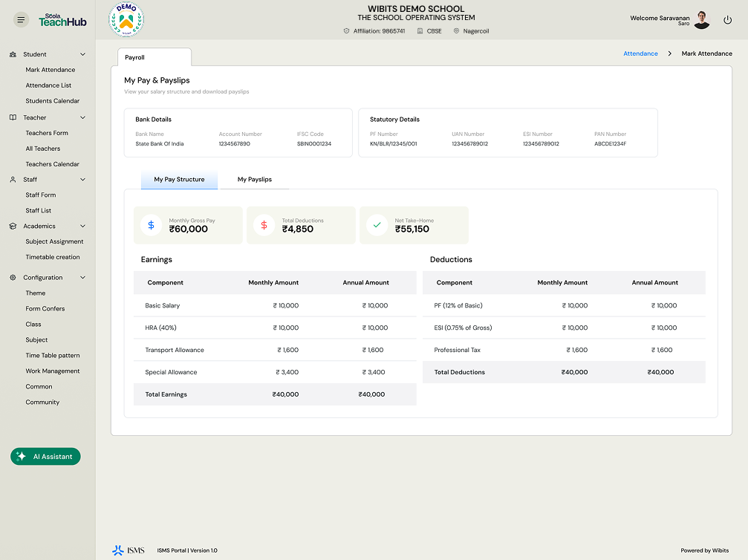Select the My Pay Structure tab
This screenshot has width=748, height=560.
[179, 180]
